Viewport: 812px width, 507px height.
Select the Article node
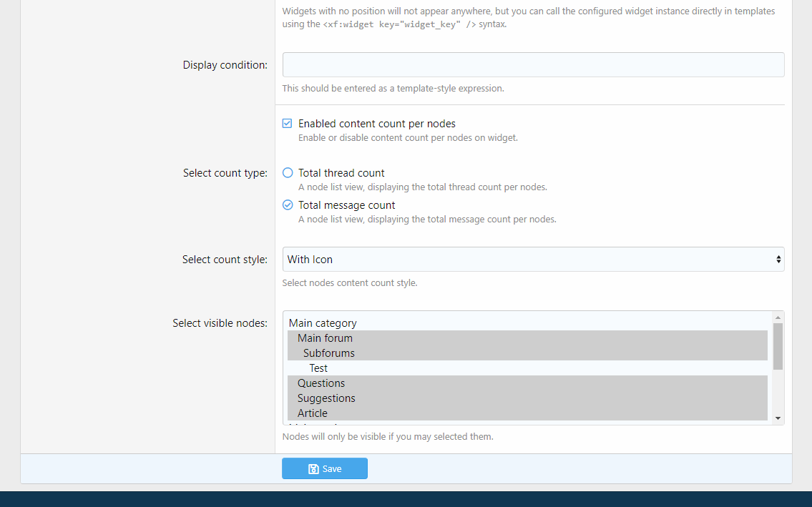[313, 413]
